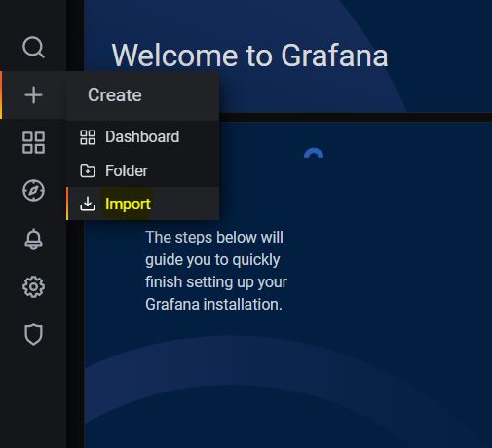The image size is (492, 448).
Task: Open the Explore compass icon
Action: [x=33, y=190]
